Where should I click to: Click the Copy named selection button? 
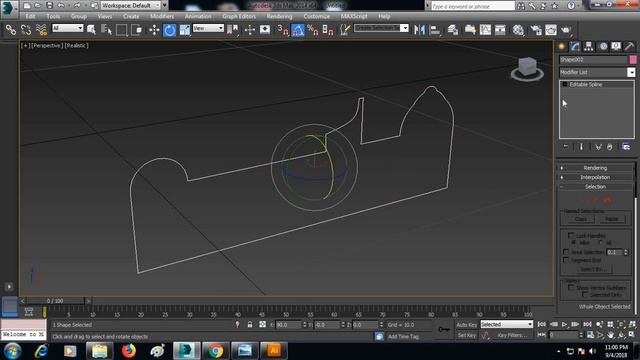click(x=581, y=219)
